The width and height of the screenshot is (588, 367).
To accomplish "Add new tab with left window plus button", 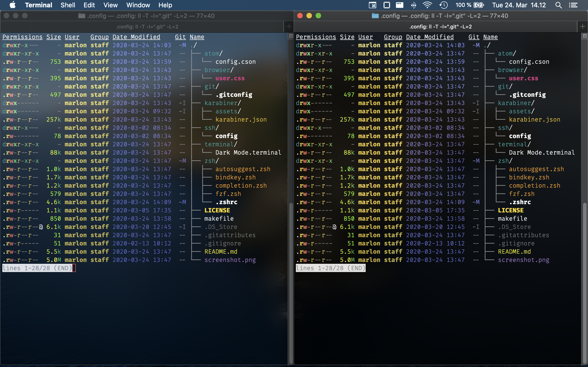I will click(289, 26).
